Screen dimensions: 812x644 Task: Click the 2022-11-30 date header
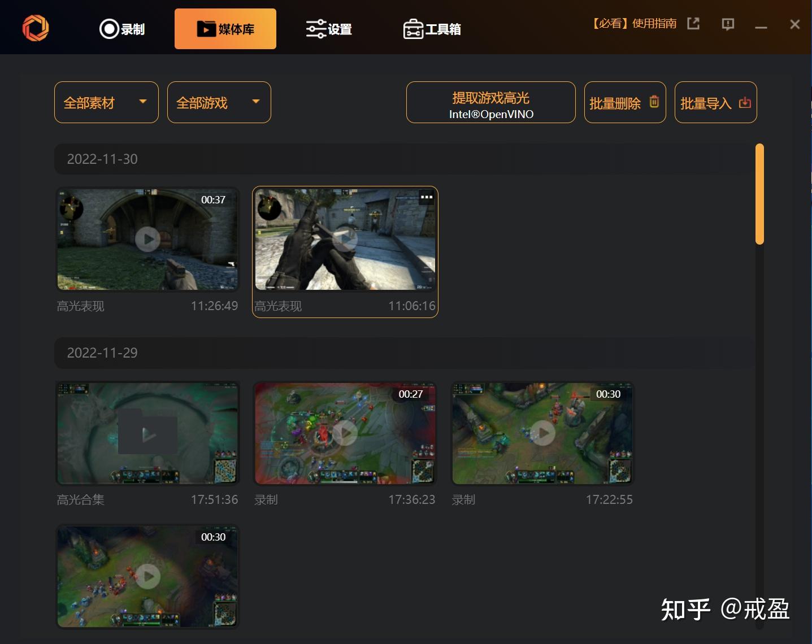(x=405, y=159)
